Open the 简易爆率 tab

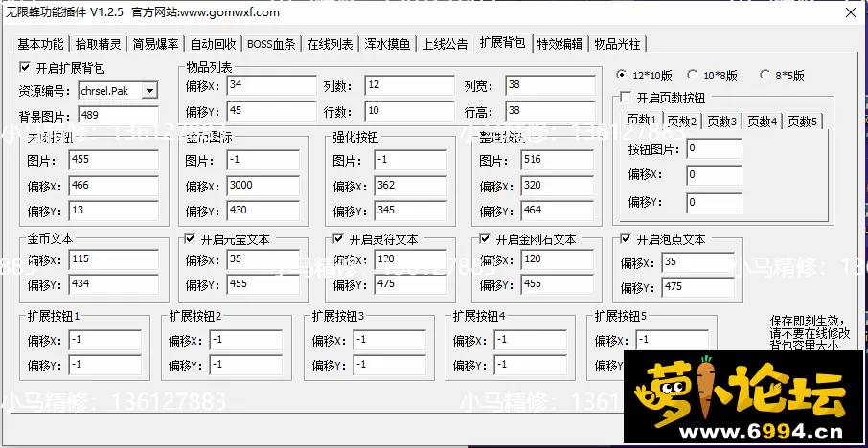pos(156,44)
